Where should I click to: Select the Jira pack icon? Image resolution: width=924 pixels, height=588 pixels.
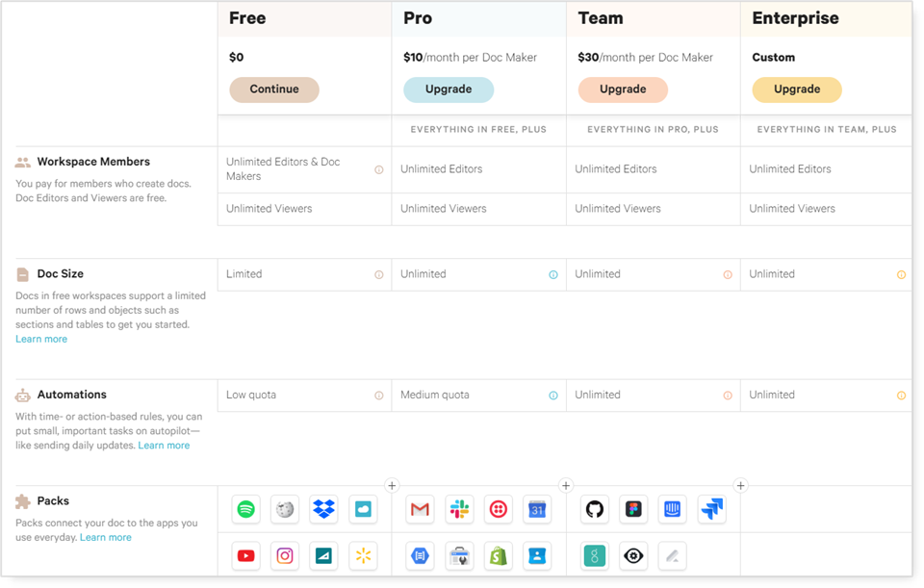710,509
